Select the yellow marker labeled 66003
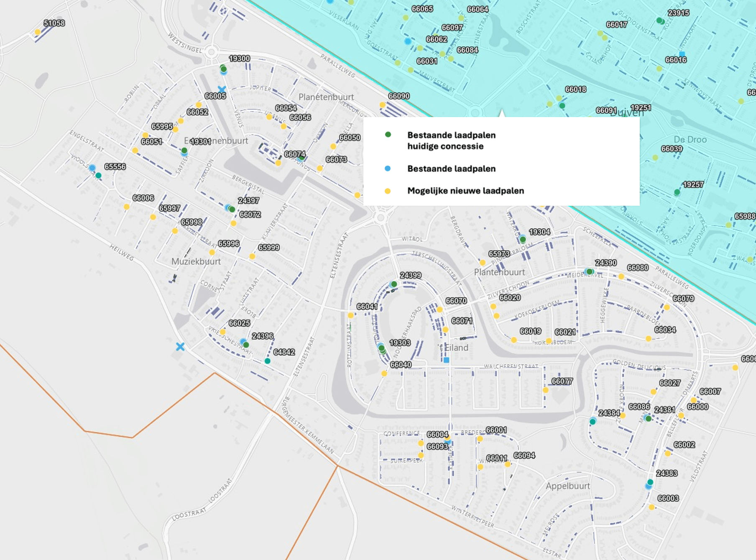This screenshot has width=756, height=560. click(x=651, y=507)
